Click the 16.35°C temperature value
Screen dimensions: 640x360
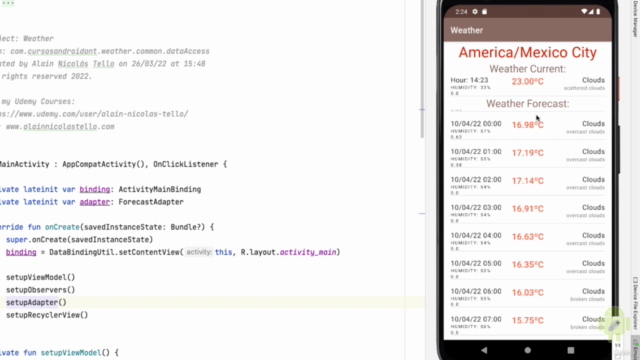[x=527, y=264]
